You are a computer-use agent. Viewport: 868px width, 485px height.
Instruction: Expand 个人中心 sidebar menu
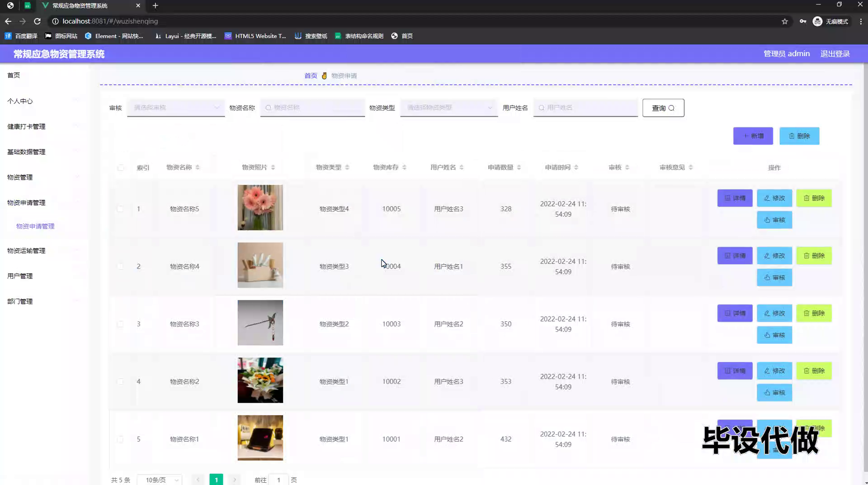(x=44, y=101)
